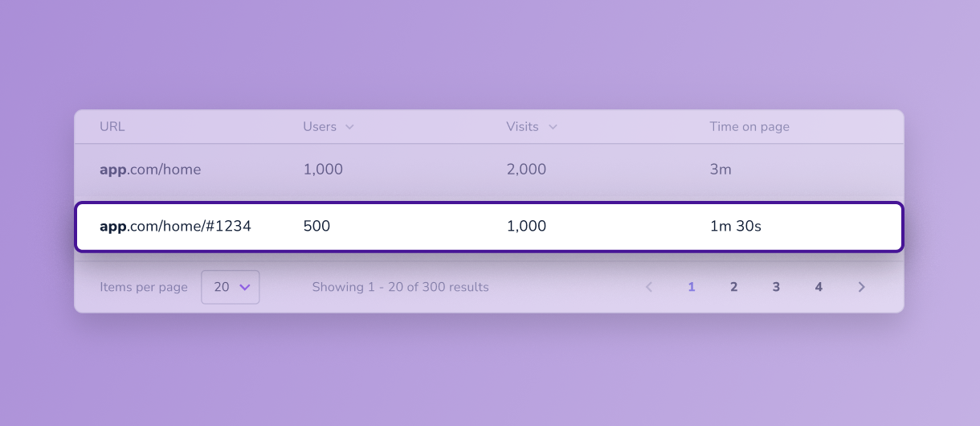The height and width of the screenshot is (426, 980).
Task: Jump to page 4
Action: tap(819, 287)
